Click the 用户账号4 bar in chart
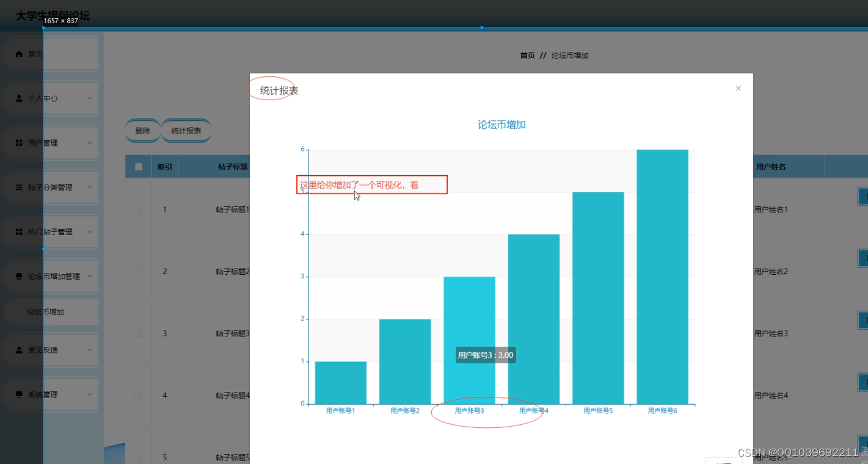868x464 pixels. 534,319
